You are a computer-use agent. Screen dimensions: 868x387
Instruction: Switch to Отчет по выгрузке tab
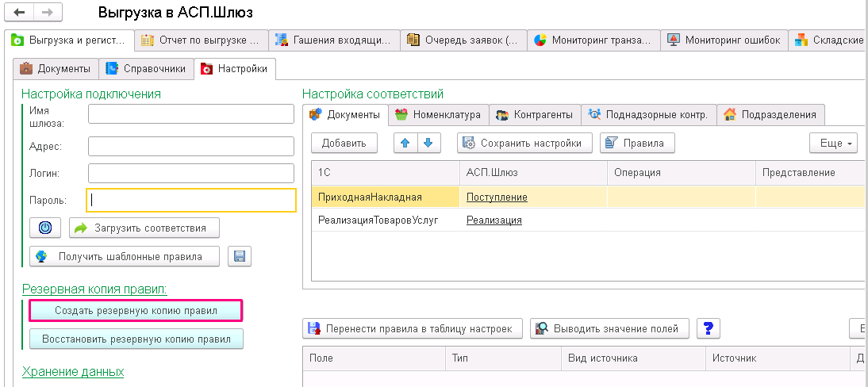202,40
